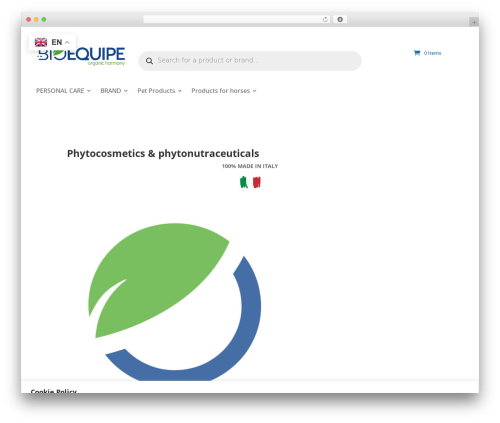Screen dimensions: 500x423
Task: Click the large green leaf logo image
Action: (x=175, y=302)
